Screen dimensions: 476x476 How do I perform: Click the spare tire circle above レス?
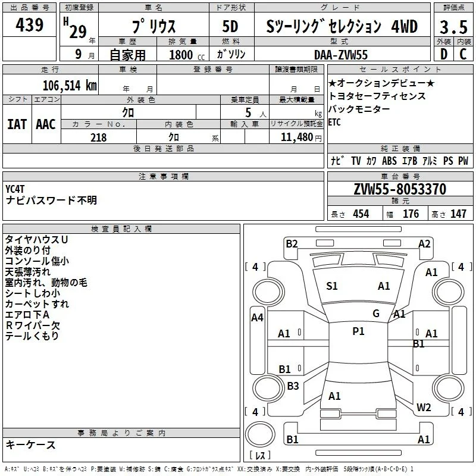click(260, 434)
